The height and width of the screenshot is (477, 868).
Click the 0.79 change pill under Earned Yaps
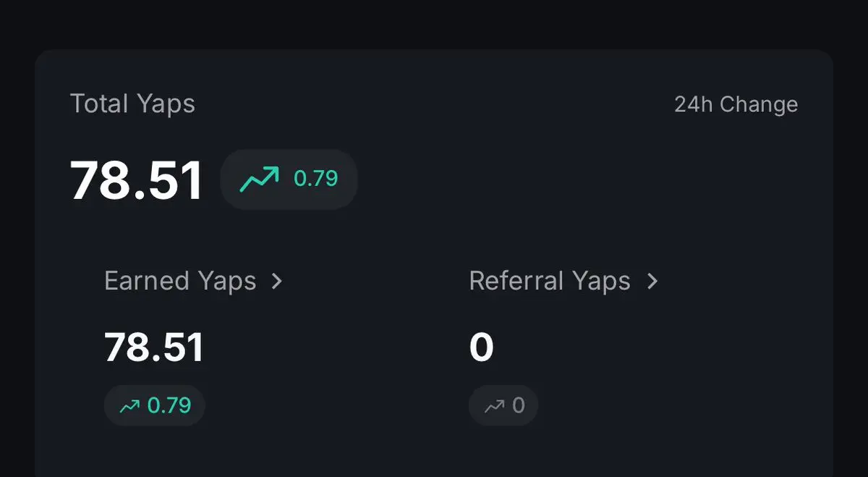(x=155, y=405)
